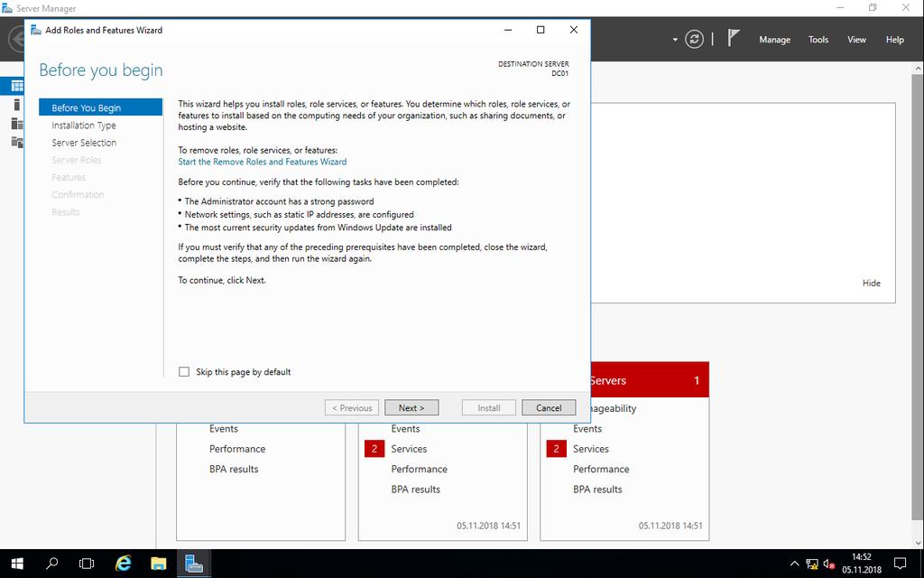Click Next button in wizard
924x578 pixels.
coord(411,407)
